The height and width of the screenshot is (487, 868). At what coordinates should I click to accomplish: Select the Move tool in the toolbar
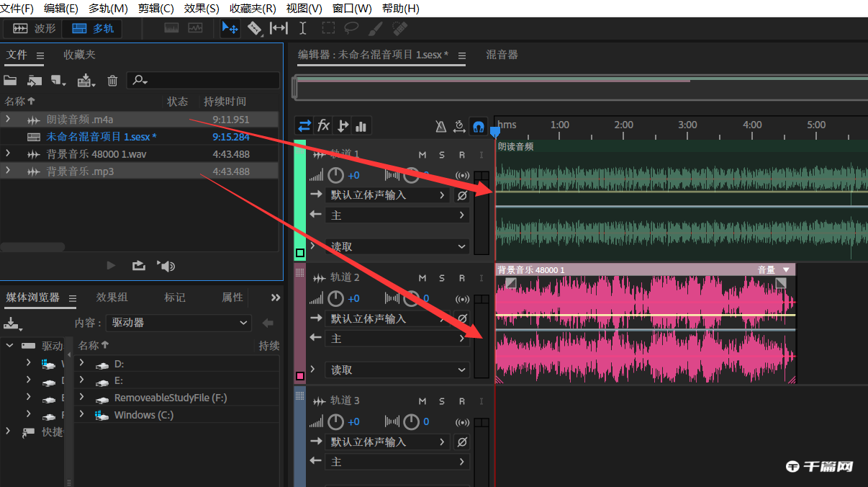[x=230, y=28]
